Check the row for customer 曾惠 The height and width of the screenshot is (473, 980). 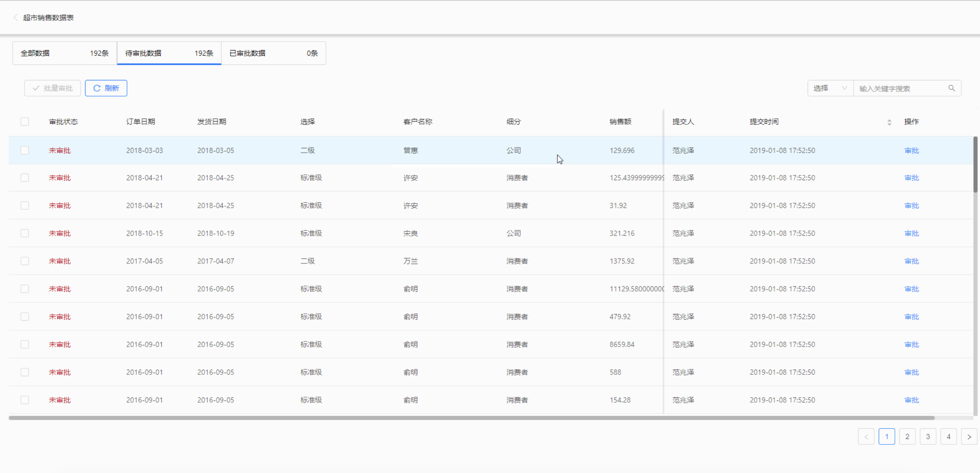pyautogui.click(x=25, y=150)
